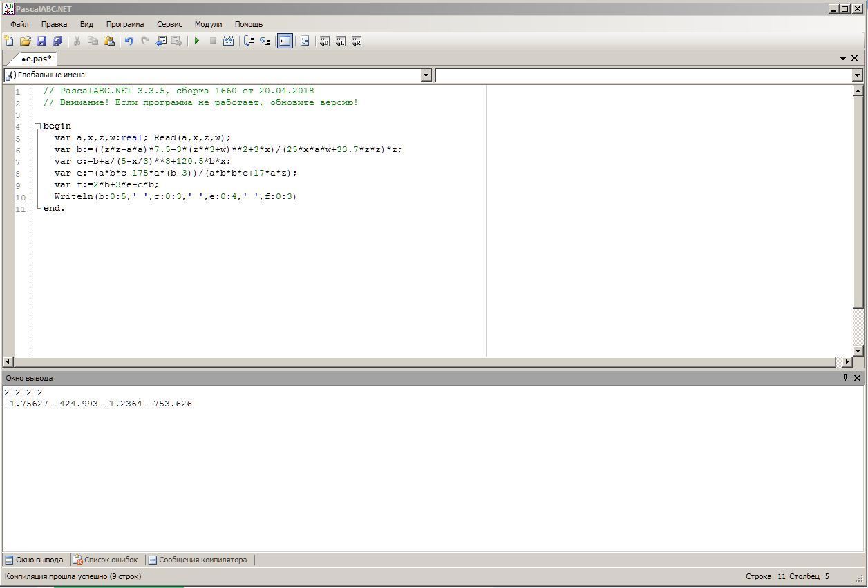868x588 pixels.
Task: Switch to Сообщения компилятора tab
Action: coord(198,560)
